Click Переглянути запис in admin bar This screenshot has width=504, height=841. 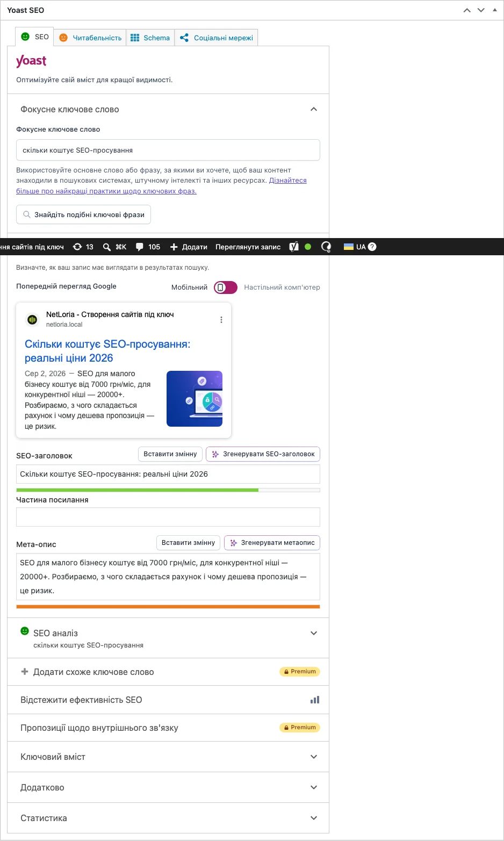[x=248, y=247]
